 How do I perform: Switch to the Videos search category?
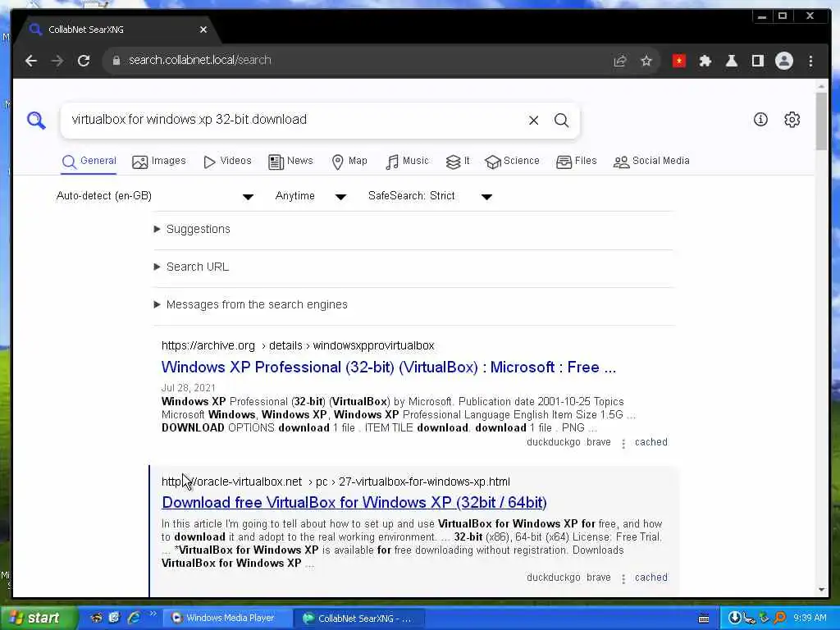[x=227, y=162]
